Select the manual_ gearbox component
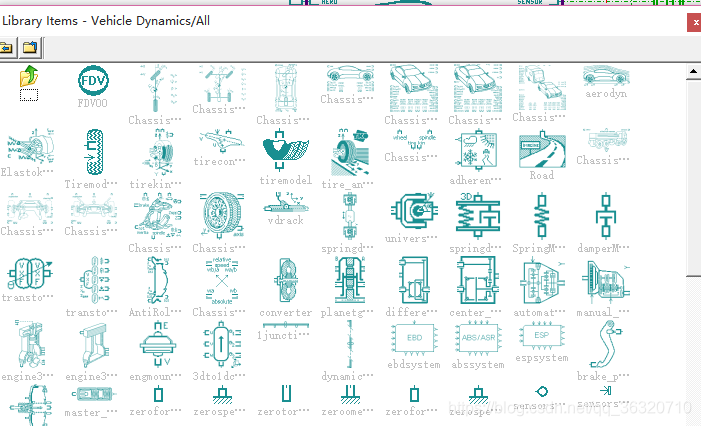 (x=605, y=280)
